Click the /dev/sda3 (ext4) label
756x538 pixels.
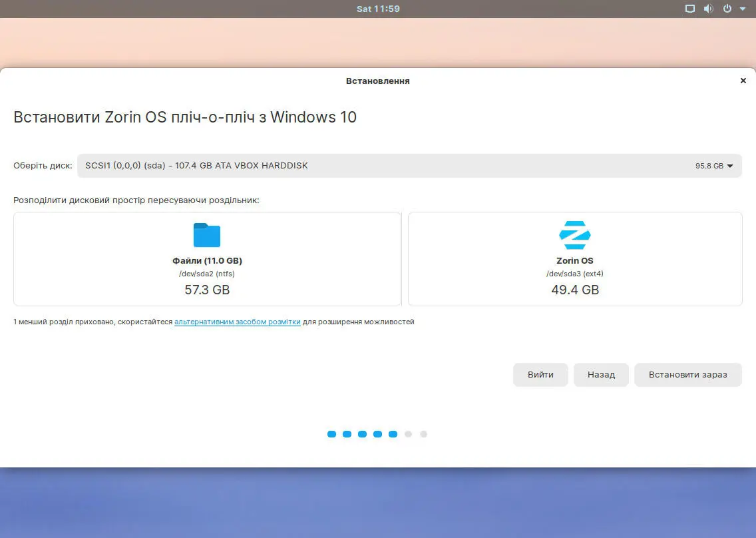click(575, 274)
